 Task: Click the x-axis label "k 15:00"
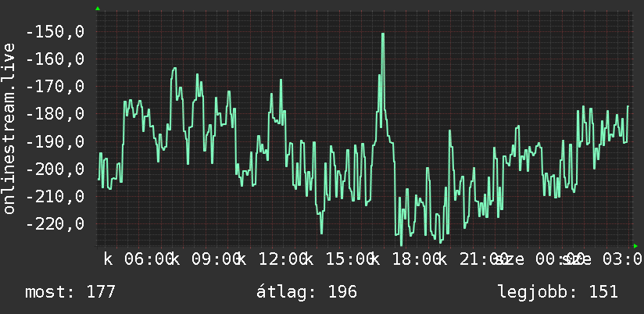point(338,259)
